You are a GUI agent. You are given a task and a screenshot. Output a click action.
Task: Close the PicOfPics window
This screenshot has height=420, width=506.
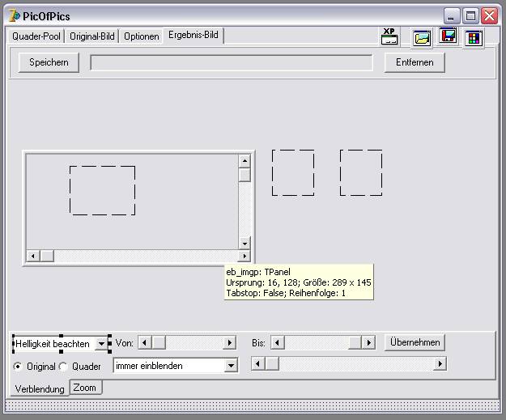tap(490, 16)
